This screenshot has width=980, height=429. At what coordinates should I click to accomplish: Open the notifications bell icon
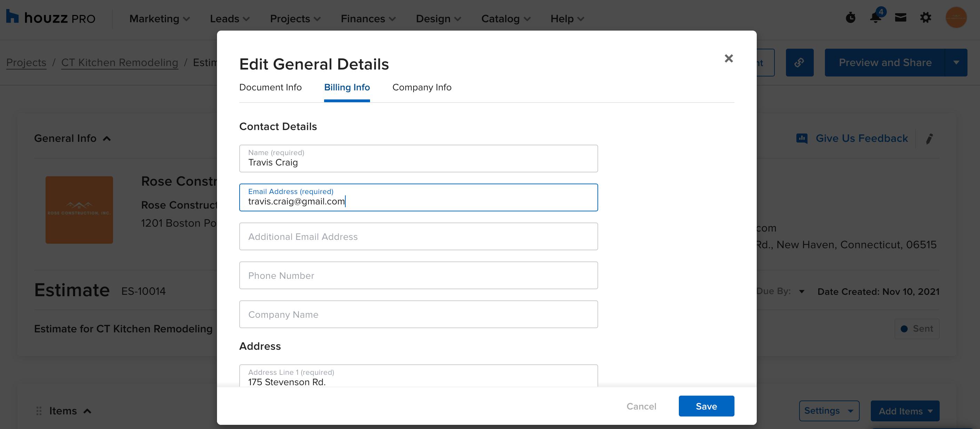pos(875,17)
